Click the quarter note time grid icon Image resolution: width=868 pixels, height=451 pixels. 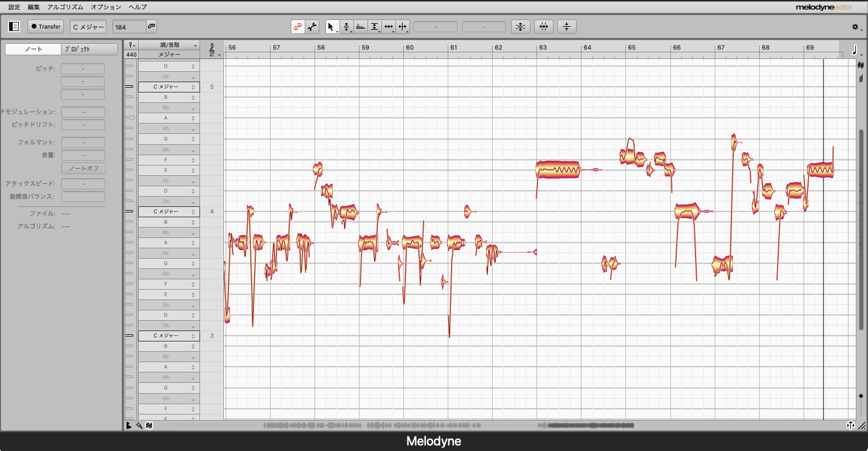(856, 51)
